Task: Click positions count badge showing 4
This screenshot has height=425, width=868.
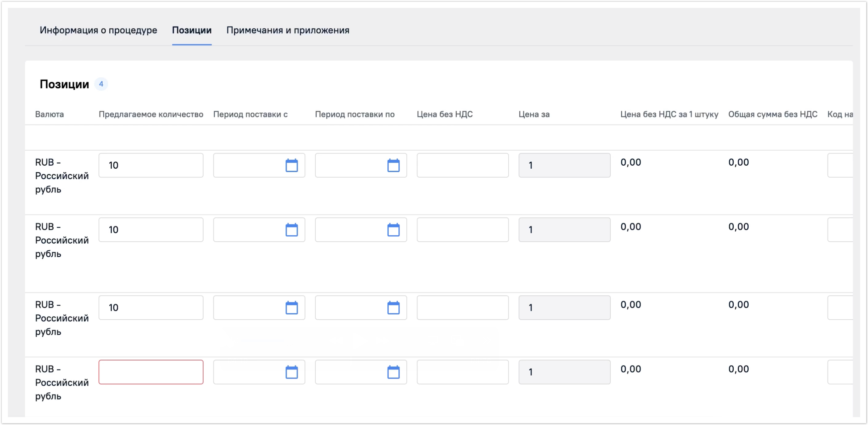Action: click(x=101, y=84)
